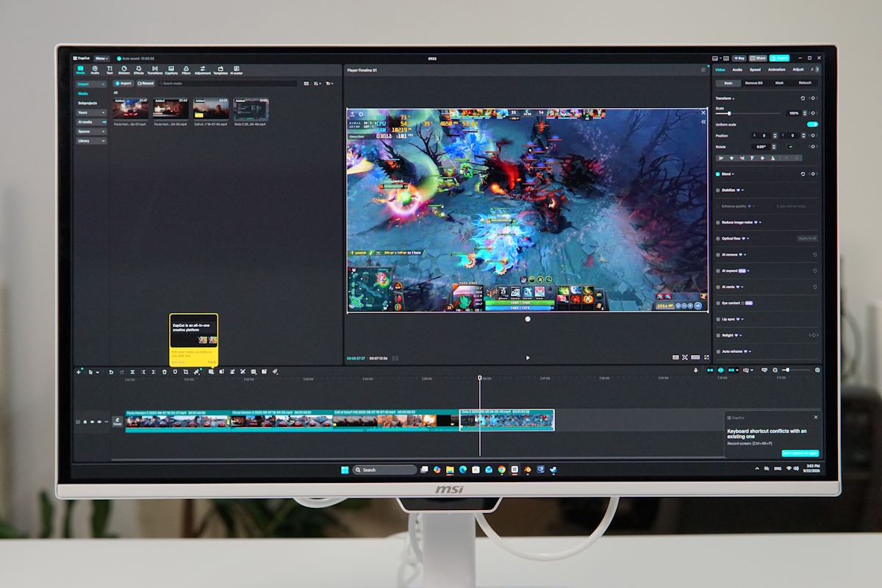Click the Windows Start button
The image size is (882, 588).
[344, 470]
